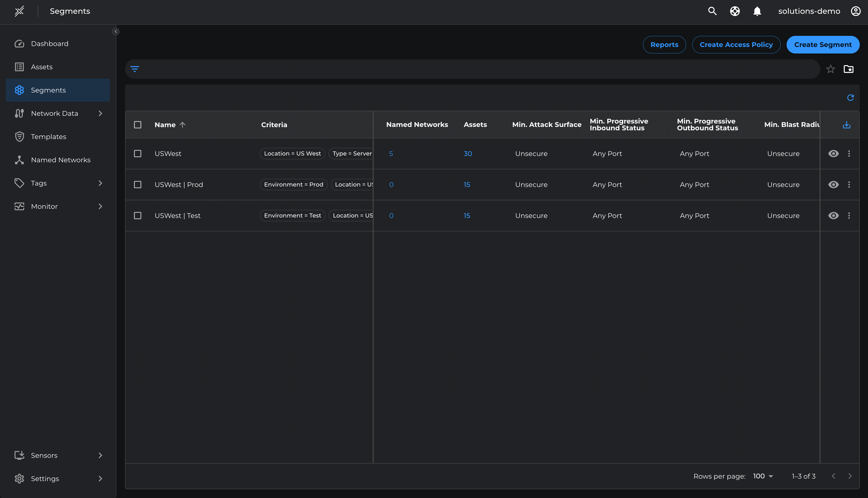This screenshot has width=868, height=498.
Task: Click the search magnifier icon in top bar
Action: coord(712,11)
